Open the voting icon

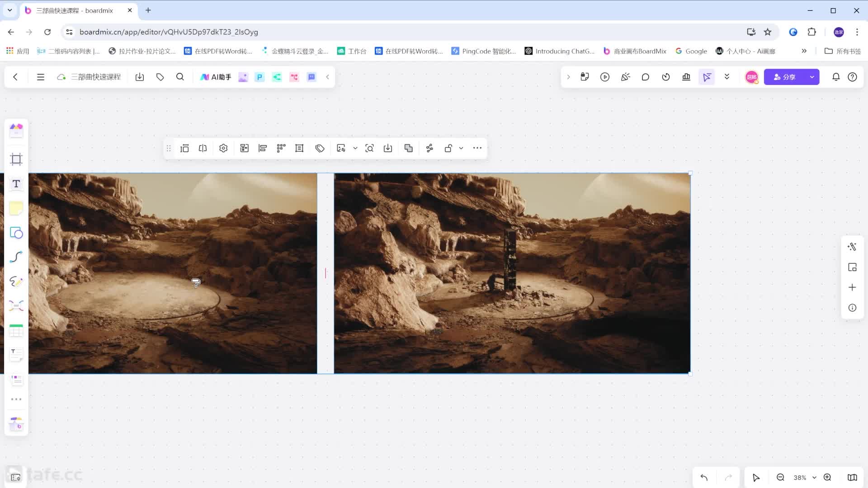(686, 77)
